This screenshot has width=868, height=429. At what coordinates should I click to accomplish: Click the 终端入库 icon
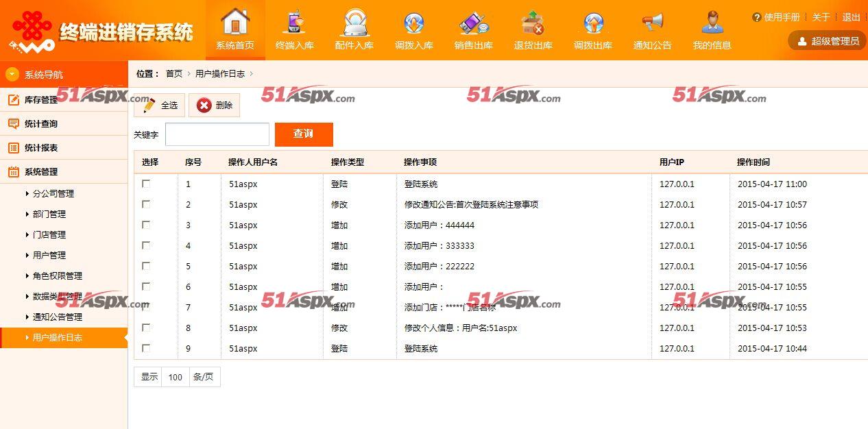coord(294,23)
